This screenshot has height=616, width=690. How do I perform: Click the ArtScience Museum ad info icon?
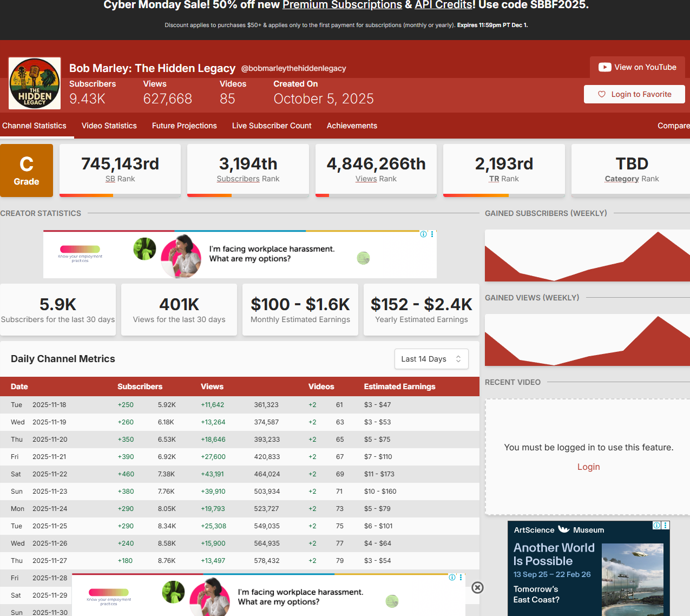656,526
